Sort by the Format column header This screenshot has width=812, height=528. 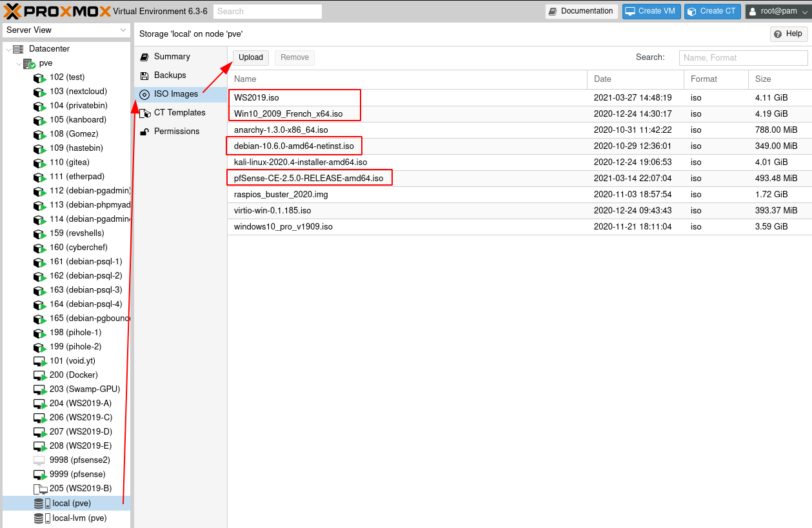[716, 79]
